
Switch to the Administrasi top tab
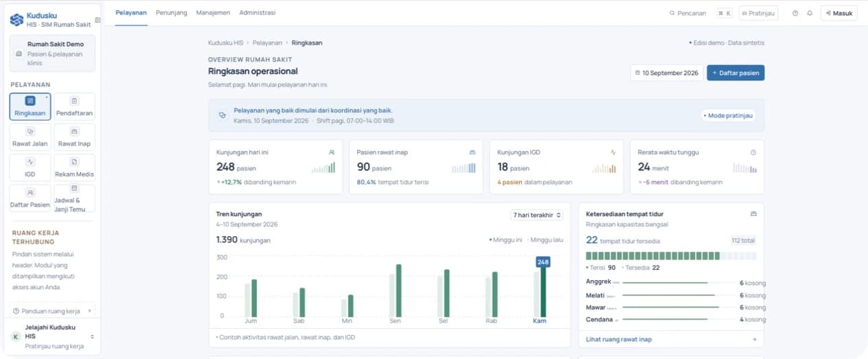tap(258, 13)
